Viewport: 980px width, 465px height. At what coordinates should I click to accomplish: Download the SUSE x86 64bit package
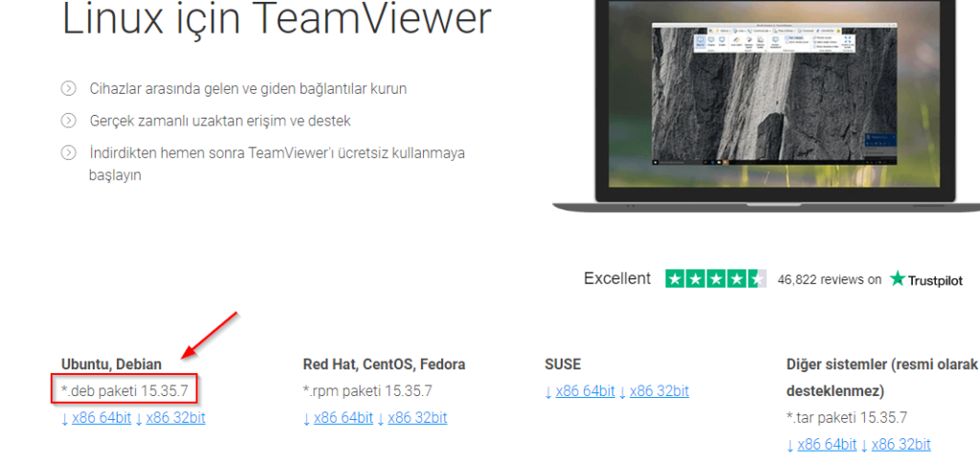[x=585, y=391]
